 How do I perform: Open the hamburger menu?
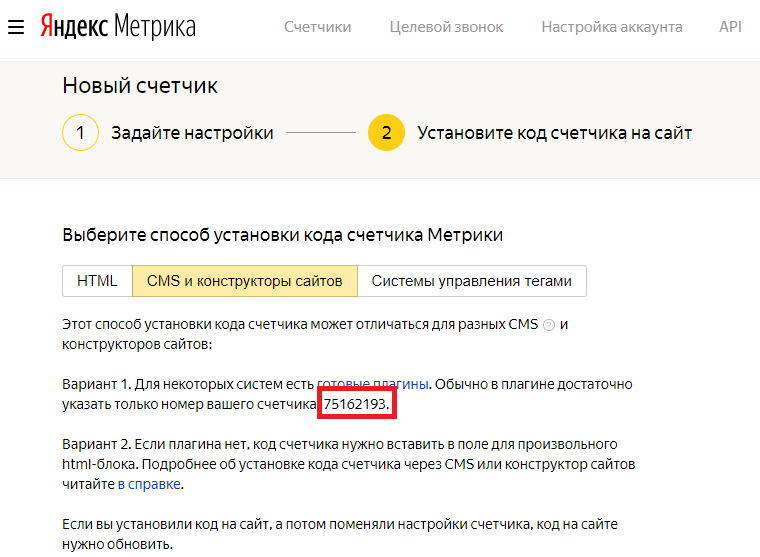(x=15, y=27)
